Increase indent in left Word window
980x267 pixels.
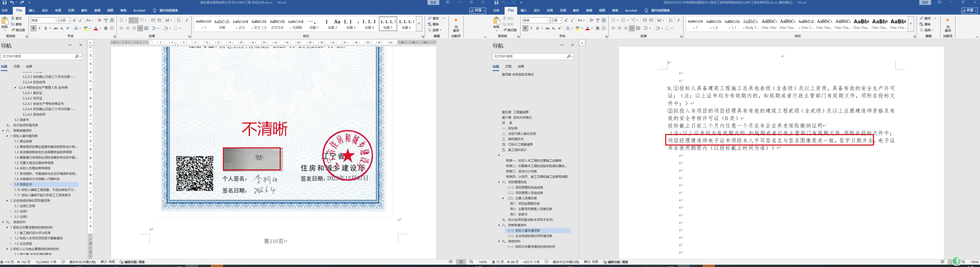[159, 20]
